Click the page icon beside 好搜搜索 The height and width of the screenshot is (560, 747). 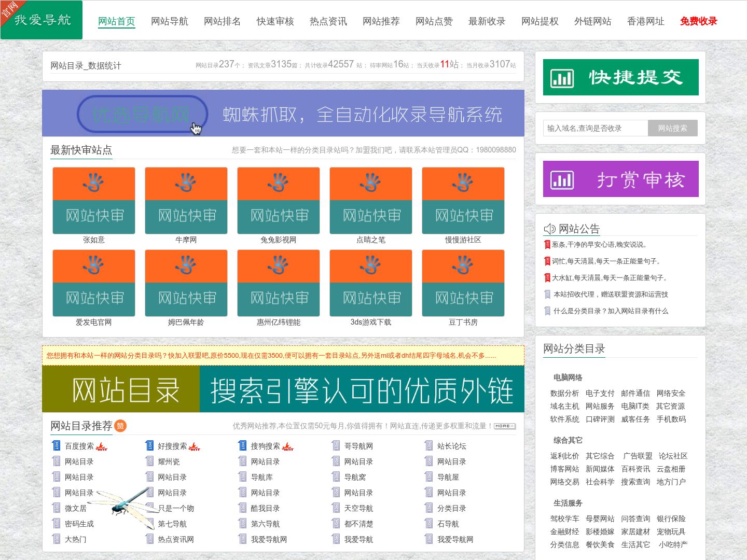[149, 445]
